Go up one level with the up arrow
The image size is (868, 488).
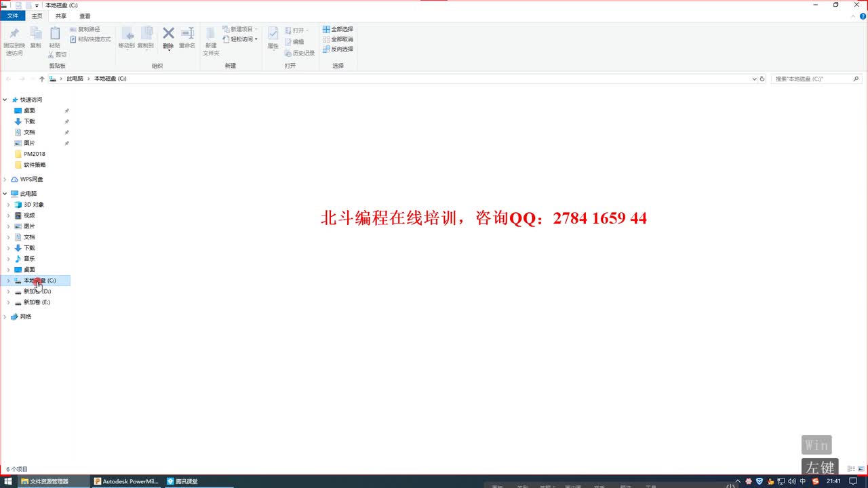click(42, 79)
